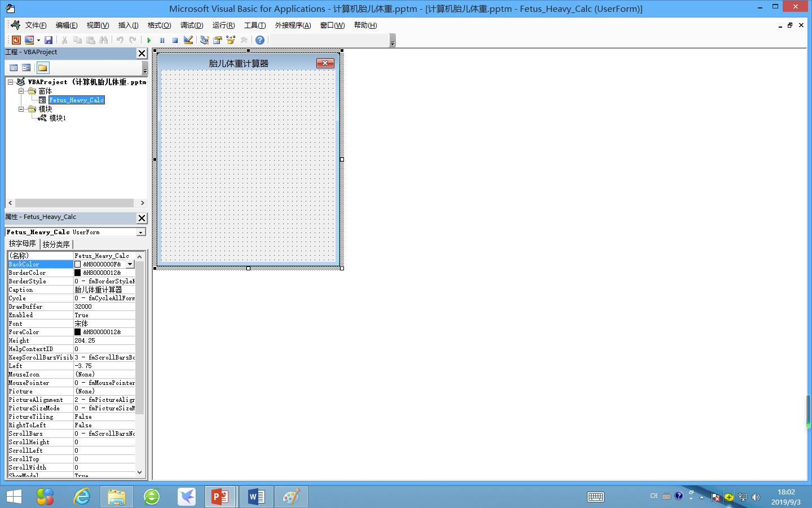Open Word from the Windows taskbar

pyautogui.click(x=256, y=497)
